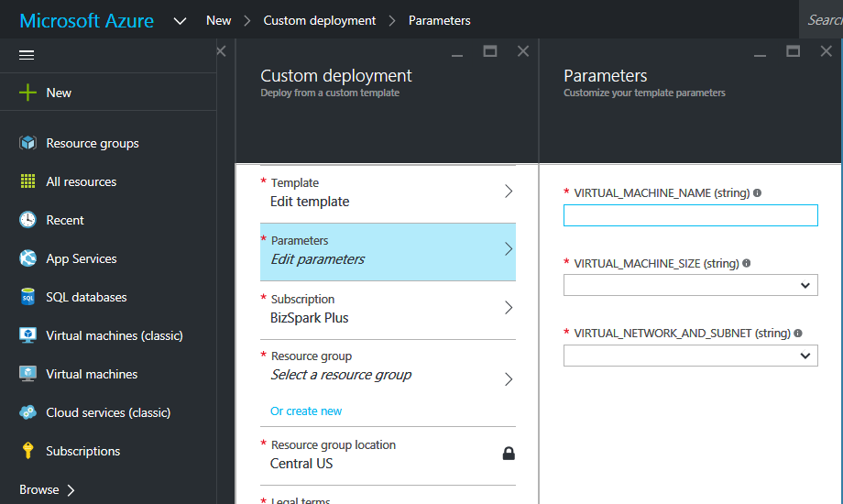The width and height of the screenshot is (843, 504).
Task: Select the Custom deployment breadcrumb
Action: point(320,20)
